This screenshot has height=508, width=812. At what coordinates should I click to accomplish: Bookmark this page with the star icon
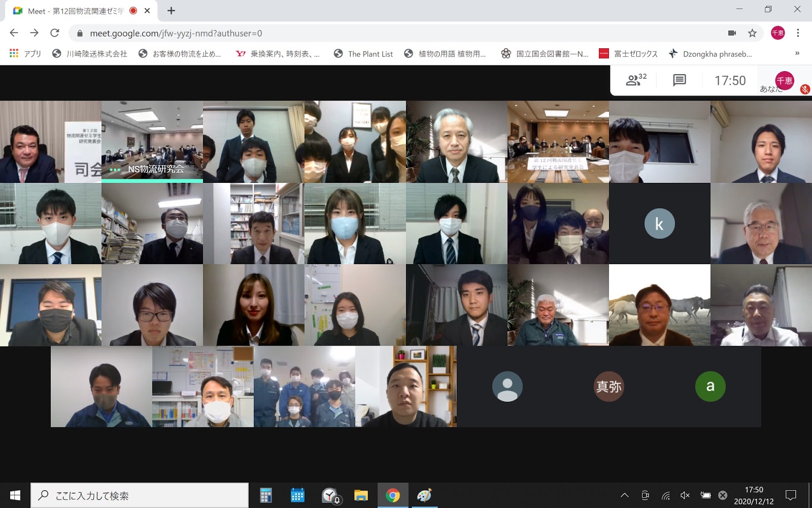coord(752,33)
